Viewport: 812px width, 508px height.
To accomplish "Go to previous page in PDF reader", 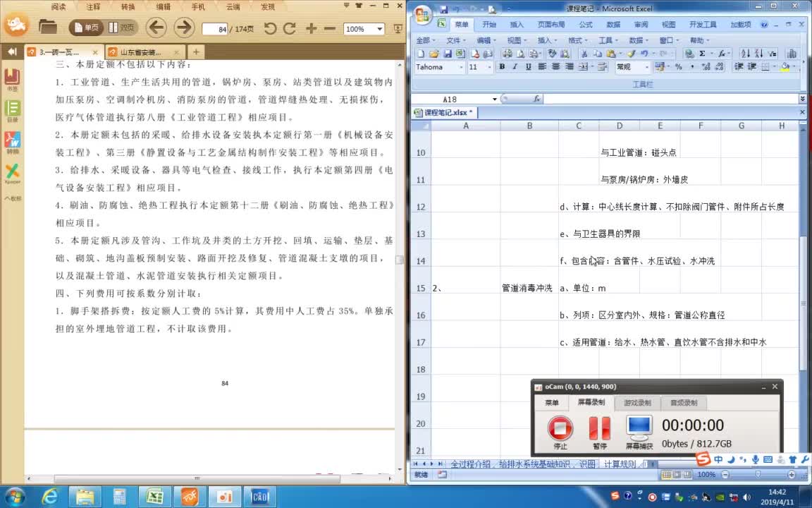I will pos(156,28).
